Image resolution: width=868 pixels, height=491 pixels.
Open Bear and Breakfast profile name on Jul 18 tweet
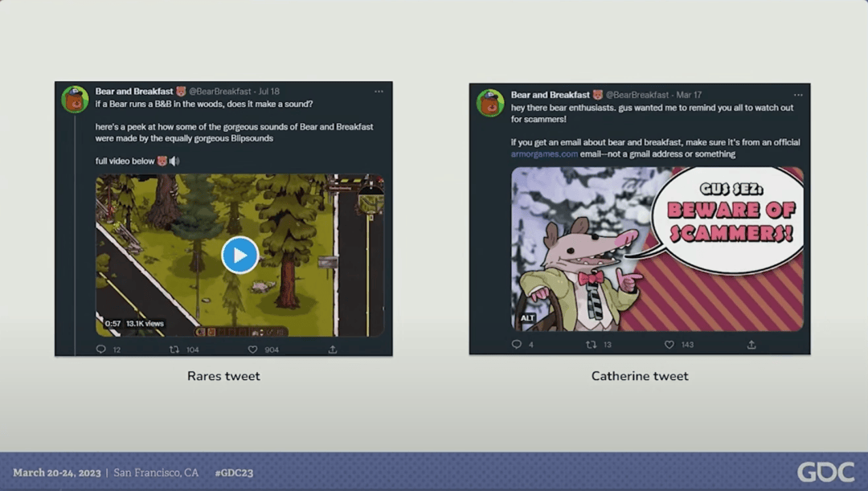(134, 92)
